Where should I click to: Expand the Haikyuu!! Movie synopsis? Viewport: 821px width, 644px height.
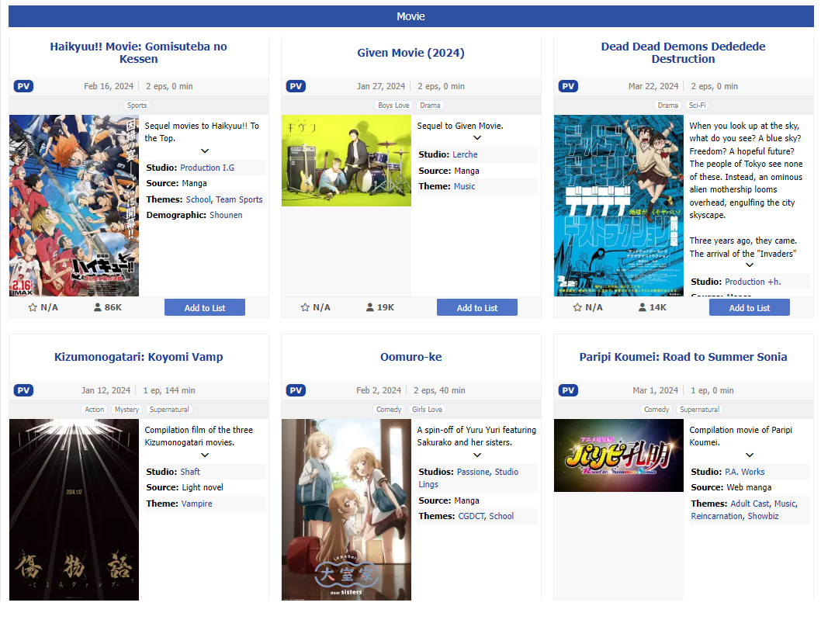click(x=205, y=151)
